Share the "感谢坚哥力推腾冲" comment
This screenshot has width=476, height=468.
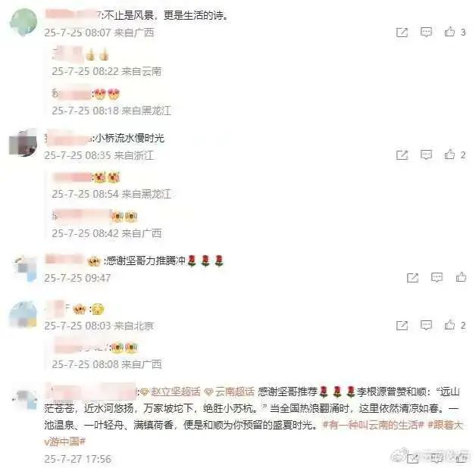click(412, 277)
